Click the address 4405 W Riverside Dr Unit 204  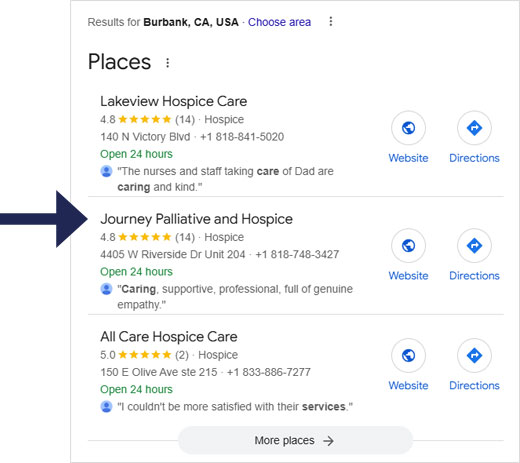click(x=173, y=255)
